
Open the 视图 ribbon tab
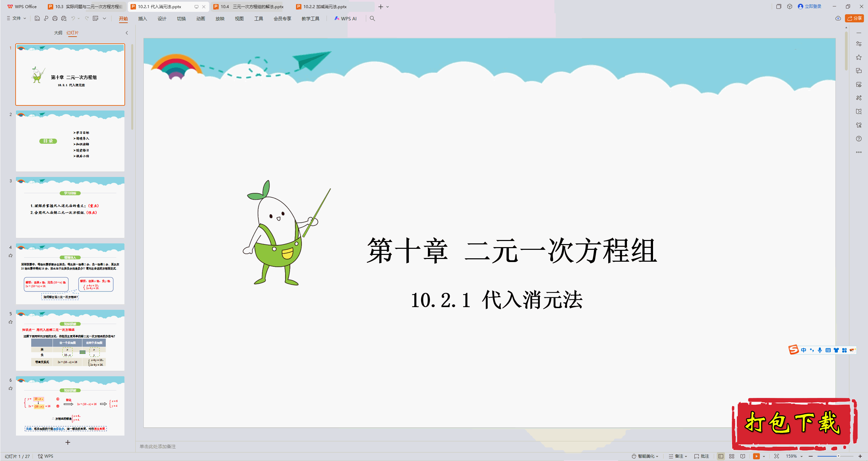pyautogui.click(x=239, y=19)
